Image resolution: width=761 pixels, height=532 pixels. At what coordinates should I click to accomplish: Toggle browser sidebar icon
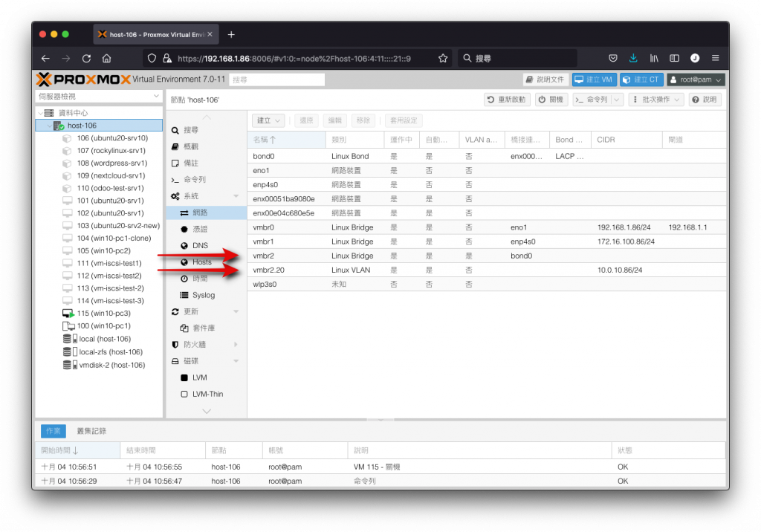pyautogui.click(x=675, y=58)
